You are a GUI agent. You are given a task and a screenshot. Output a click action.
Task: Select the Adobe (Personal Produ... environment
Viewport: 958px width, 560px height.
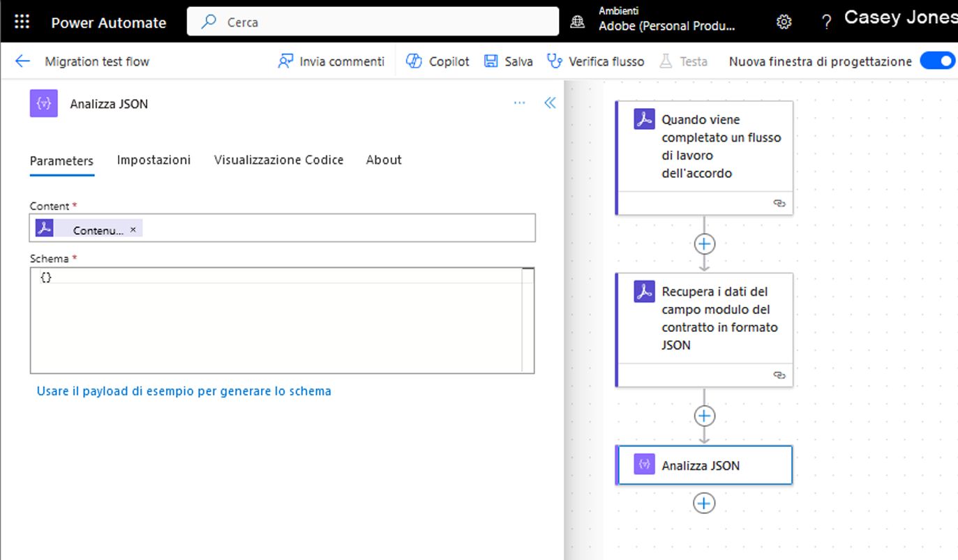[x=666, y=27]
